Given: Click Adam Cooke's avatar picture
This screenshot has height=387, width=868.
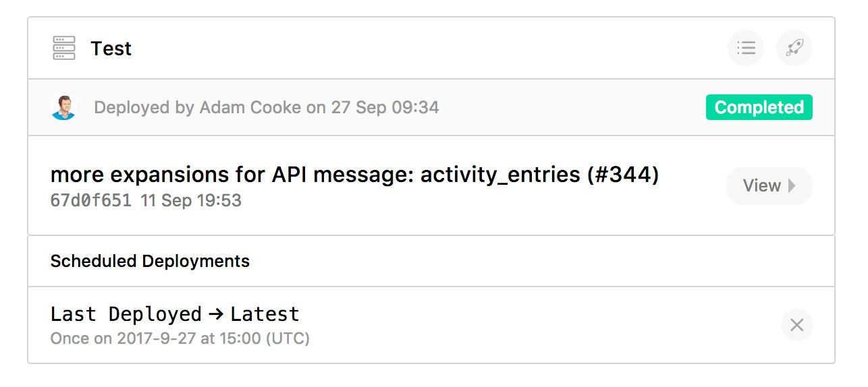Looking at the screenshot, I should tap(63, 108).
